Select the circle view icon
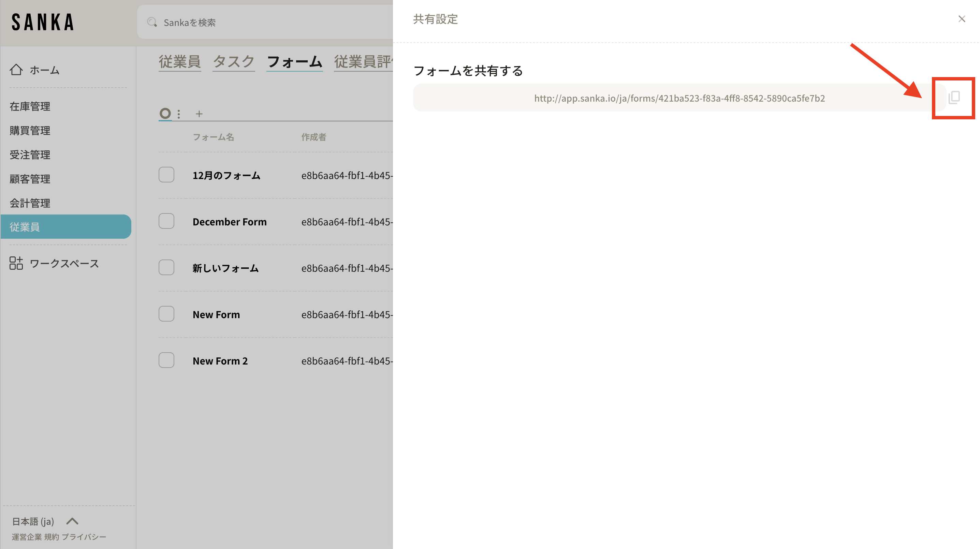The height and width of the screenshot is (549, 980). point(165,113)
